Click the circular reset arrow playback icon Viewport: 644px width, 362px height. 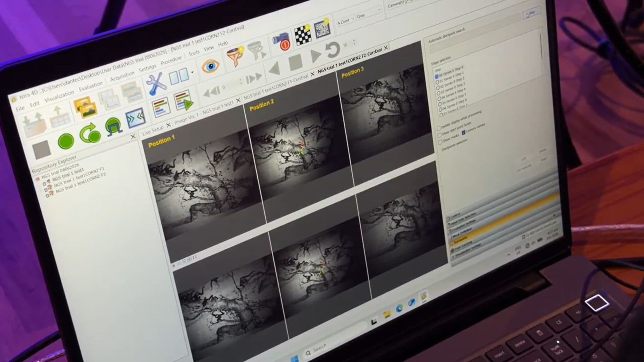(332, 50)
